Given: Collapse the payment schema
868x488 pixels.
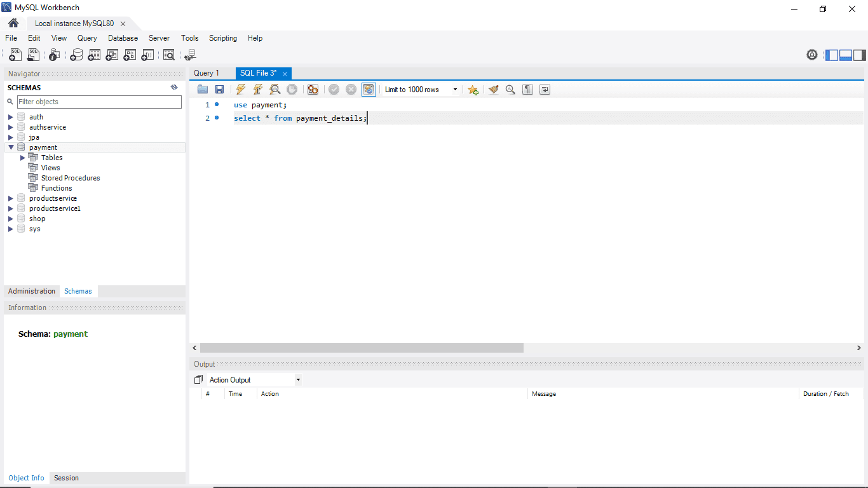Looking at the screenshot, I should pos(11,147).
